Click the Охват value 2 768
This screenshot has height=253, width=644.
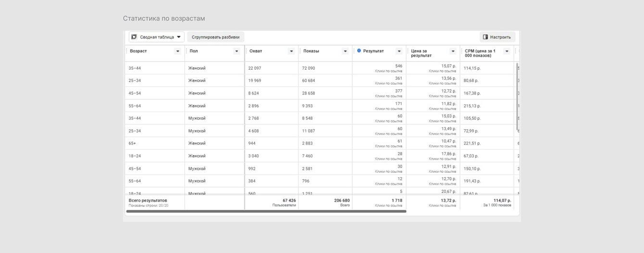pos(253,118)
